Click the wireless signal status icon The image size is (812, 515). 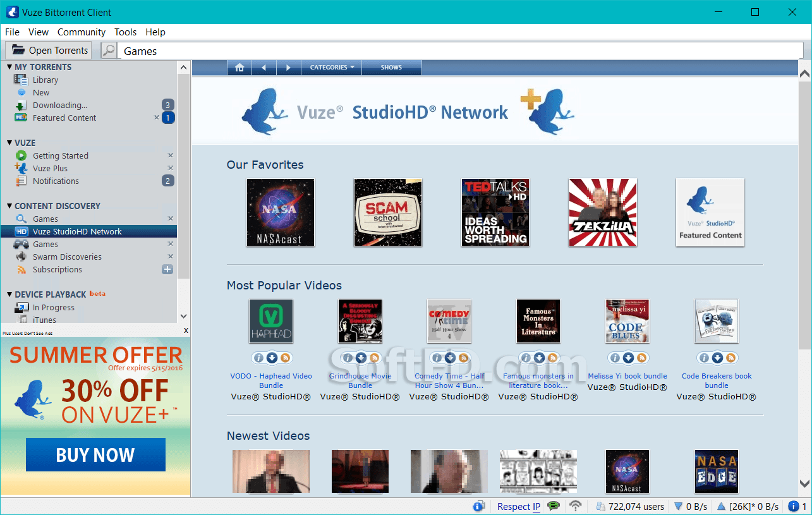575,506
